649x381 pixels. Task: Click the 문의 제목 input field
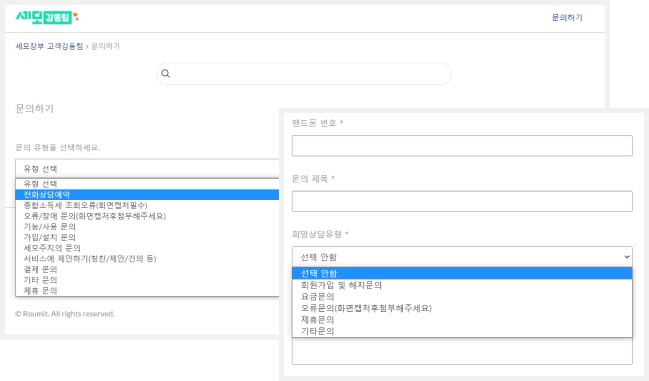pyautogui.click(x=462, y=201)
